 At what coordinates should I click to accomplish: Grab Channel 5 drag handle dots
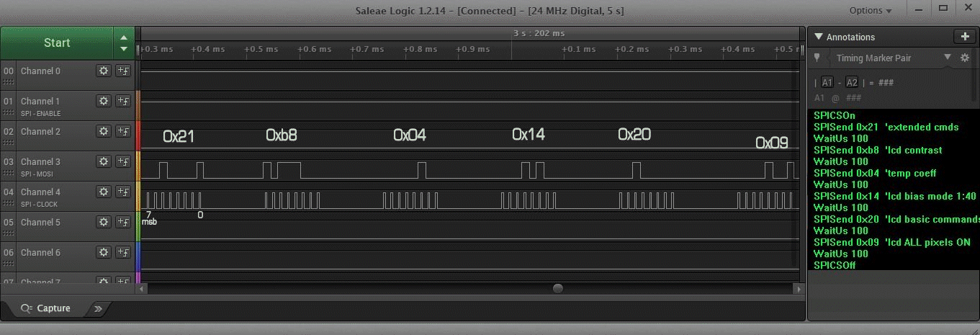coord(9,233)
